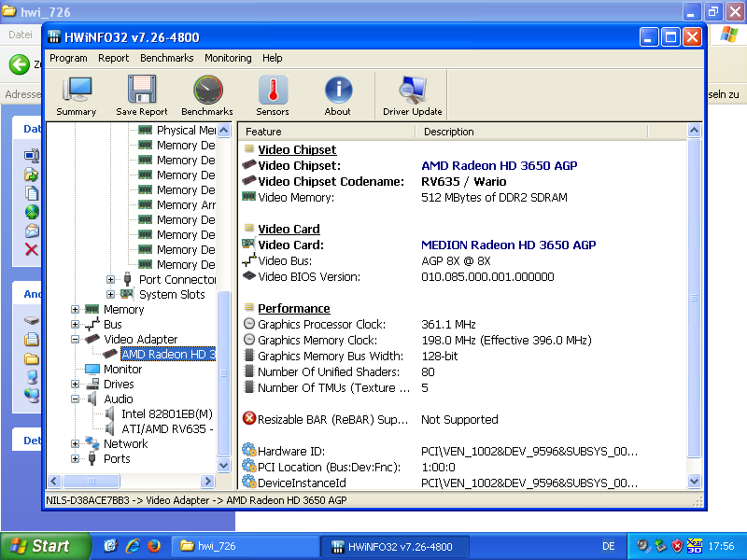The image size is (747, 560).
Task: Expand the Drives tree node
Action: point(75,384)
